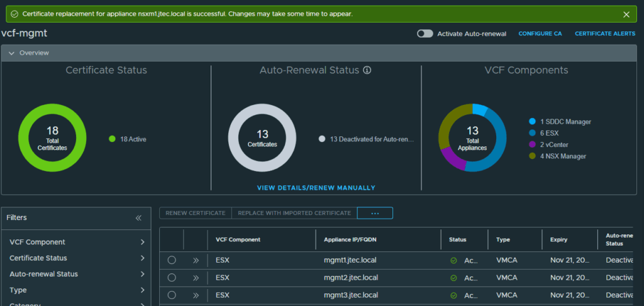Collapse the Filters panel with the double-chevron
The width and height of the screenshot is (644, 306).
pyautogui.click(x=138, y=218)
